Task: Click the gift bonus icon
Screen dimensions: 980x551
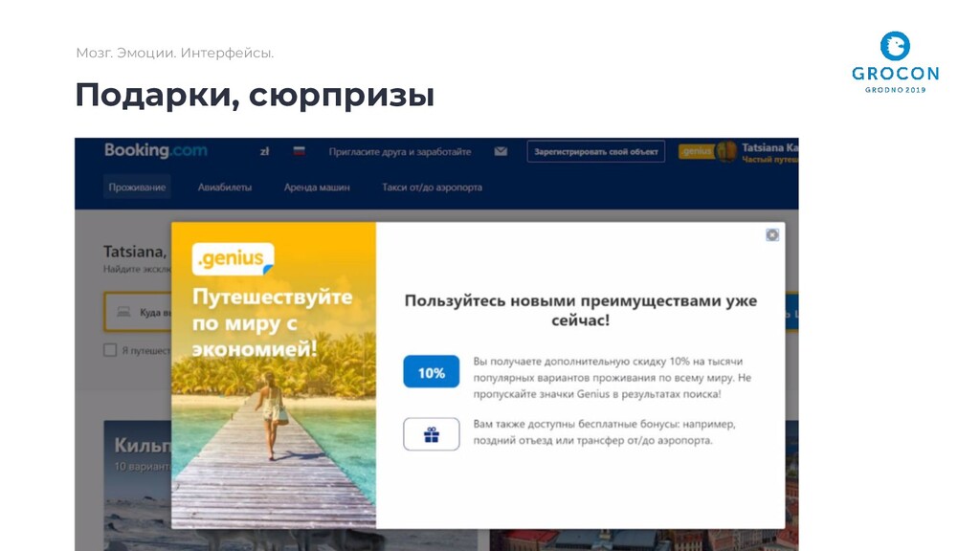Action: [x=432, y=434]
